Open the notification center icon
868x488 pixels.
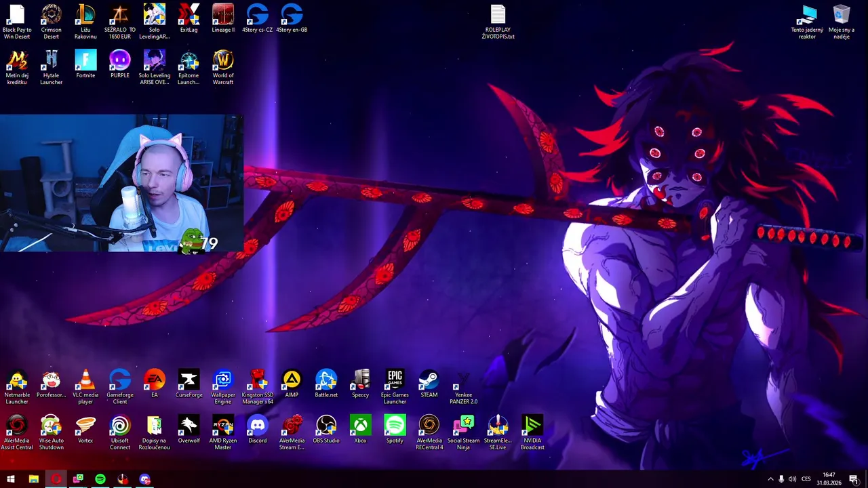(x=854, y=479)
